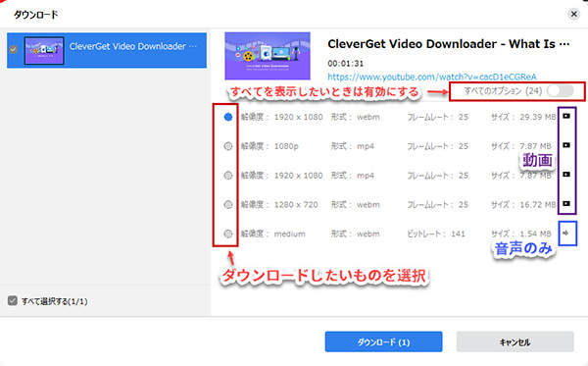Click the Cancel button
Image resolution: width=588 pixels, height=366 pixels.
514,341
